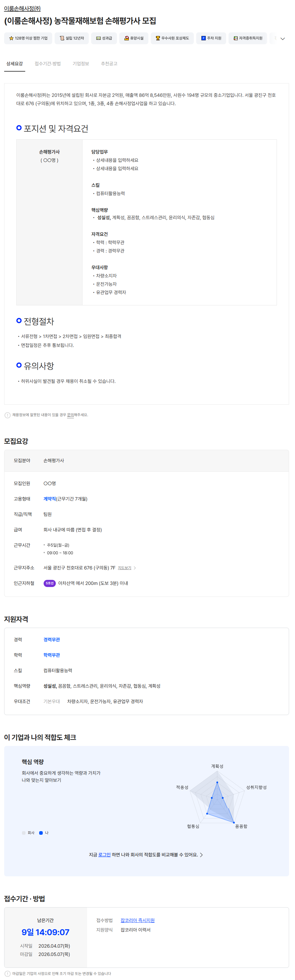
Task: Open the 기업정보 tab
Action: [x=81, y=64]
